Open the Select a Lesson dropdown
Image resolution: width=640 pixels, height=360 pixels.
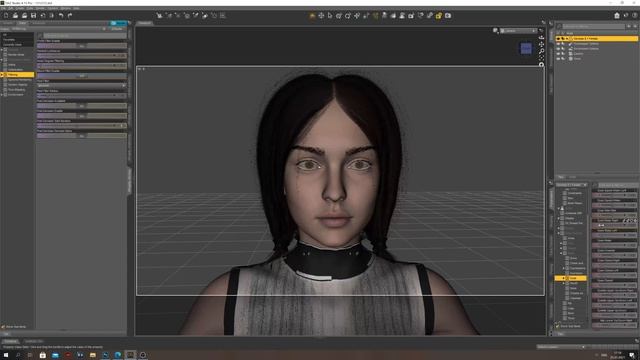[561, 347]
